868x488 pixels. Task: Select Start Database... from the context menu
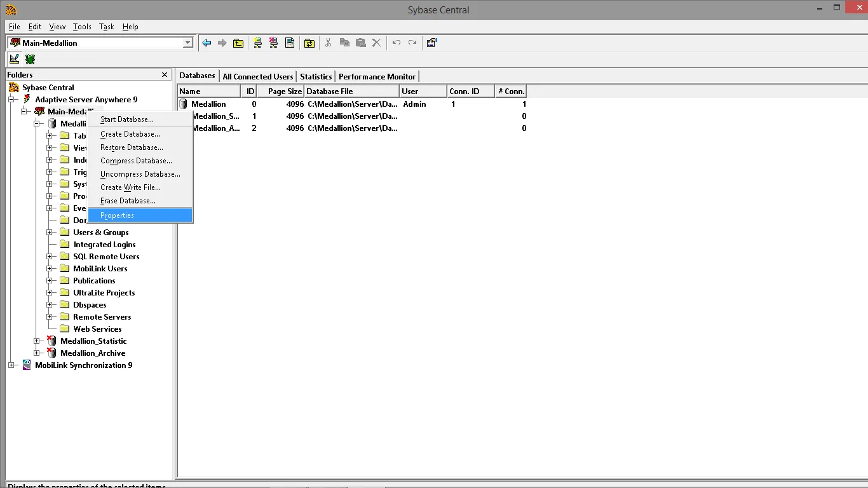[140, 119]
